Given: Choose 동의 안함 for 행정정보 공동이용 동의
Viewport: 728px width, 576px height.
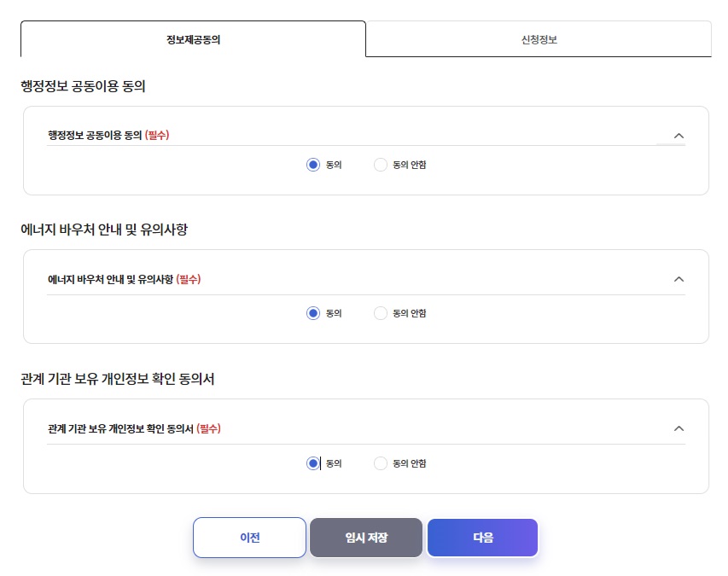Looking at the screenshot, I should pos(381,165).
